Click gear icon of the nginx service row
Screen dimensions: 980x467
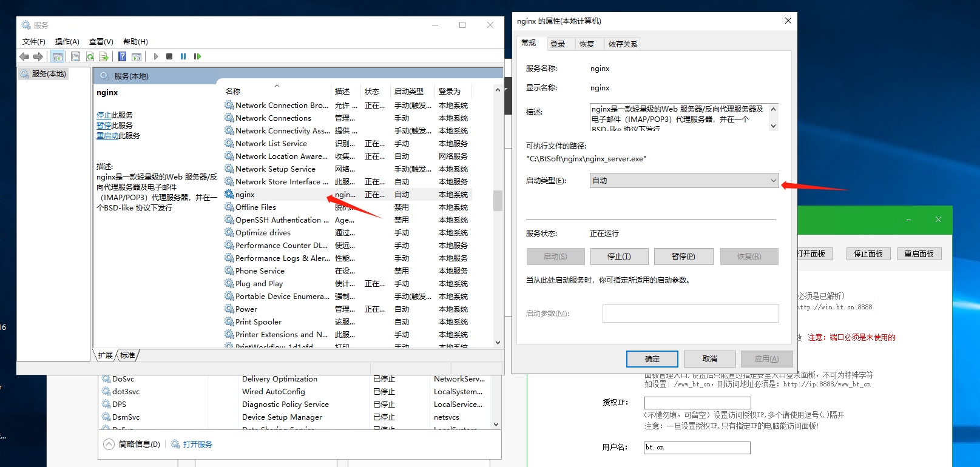[229, 194]
